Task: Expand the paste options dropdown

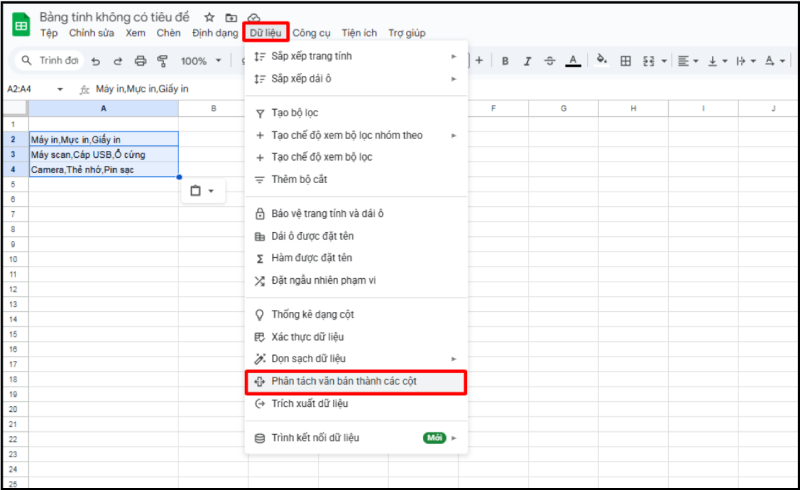Action: tap(202, 191)
